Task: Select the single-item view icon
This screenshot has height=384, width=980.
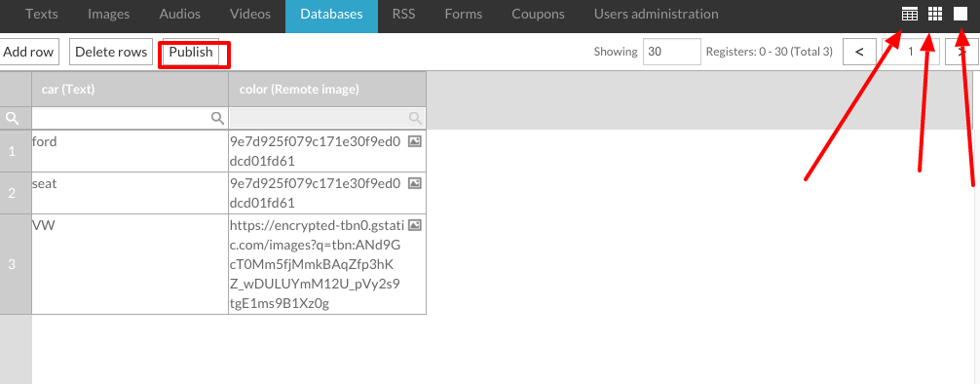Action: pos(961,14)
